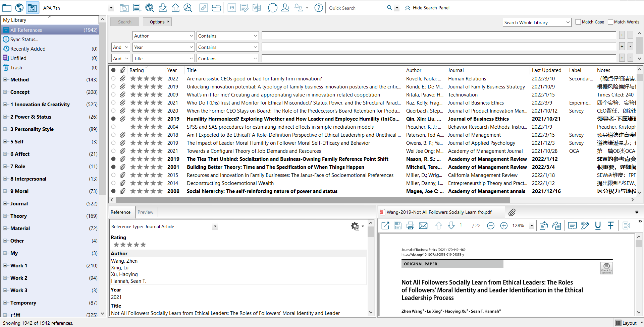Click the Open File folder icon
This screenshot has height=327, width=644.
216,8
